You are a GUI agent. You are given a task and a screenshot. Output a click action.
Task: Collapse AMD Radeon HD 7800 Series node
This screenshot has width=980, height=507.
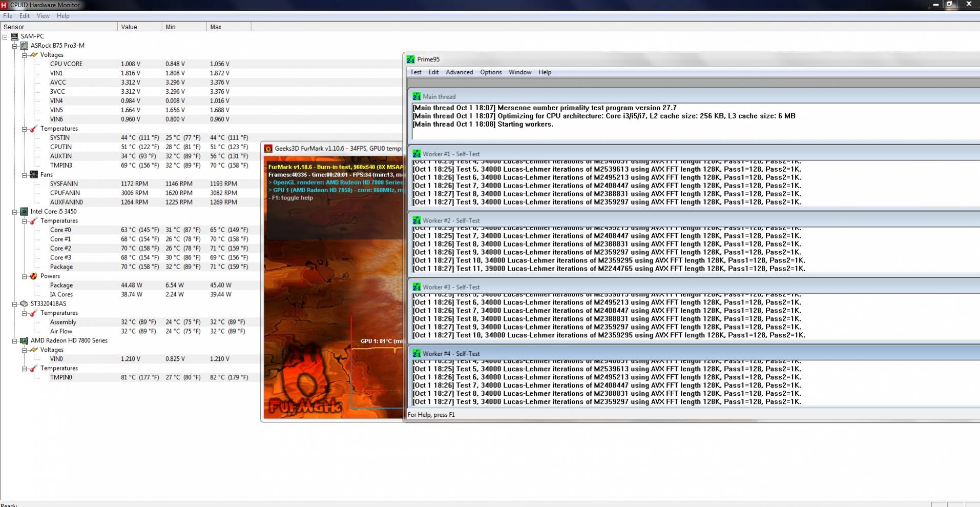pyautogui.click(x=15, y=341)
